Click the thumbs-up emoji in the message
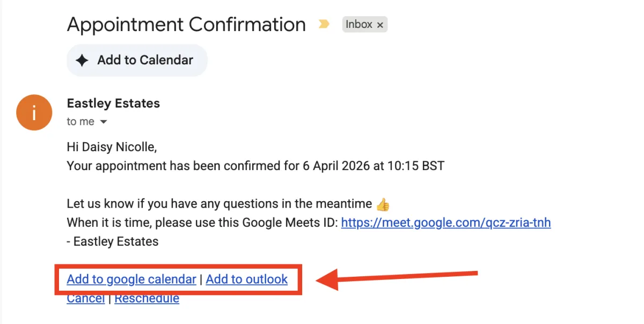644x324 pixels. [x=382, y=204]
